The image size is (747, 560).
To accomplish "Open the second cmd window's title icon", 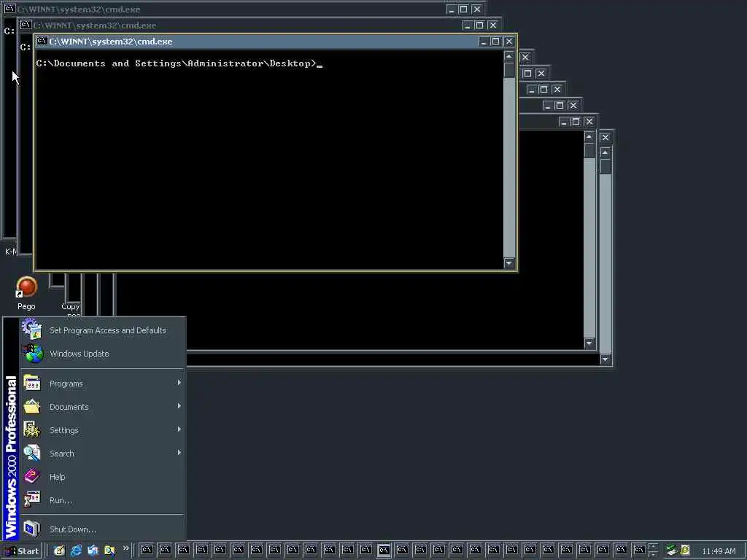I will [x=26, y=25].
